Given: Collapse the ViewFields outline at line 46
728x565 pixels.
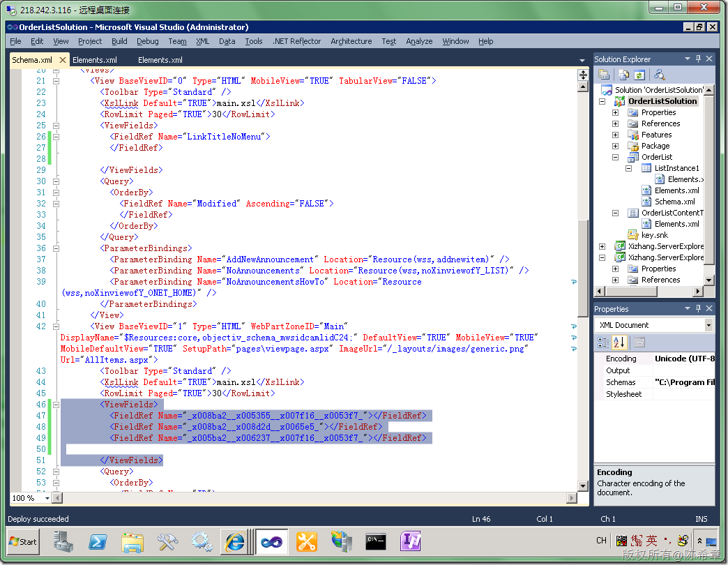Looking at the screenshot, I should point(56,405).
